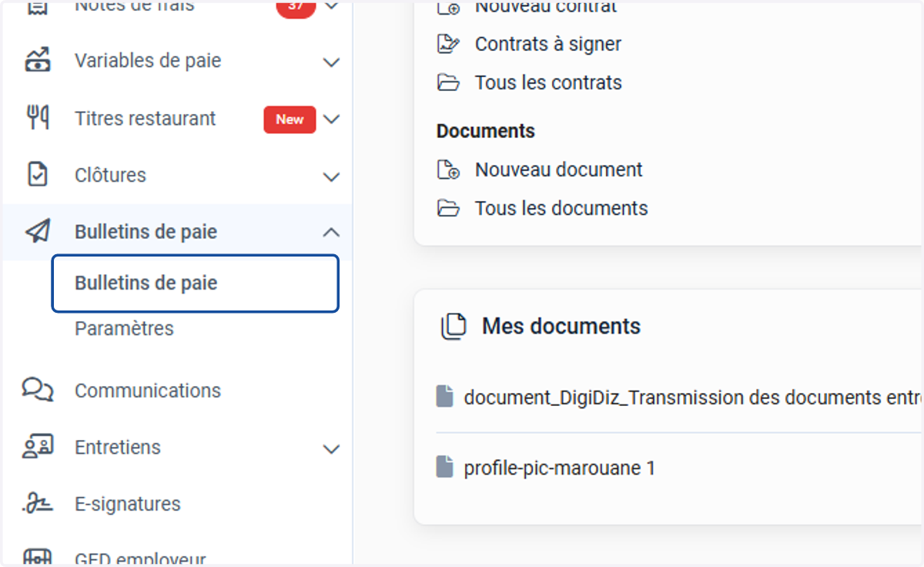
Task: Click the paper plane icon beside Bulletins de paie
Action: tap(37, 231)
